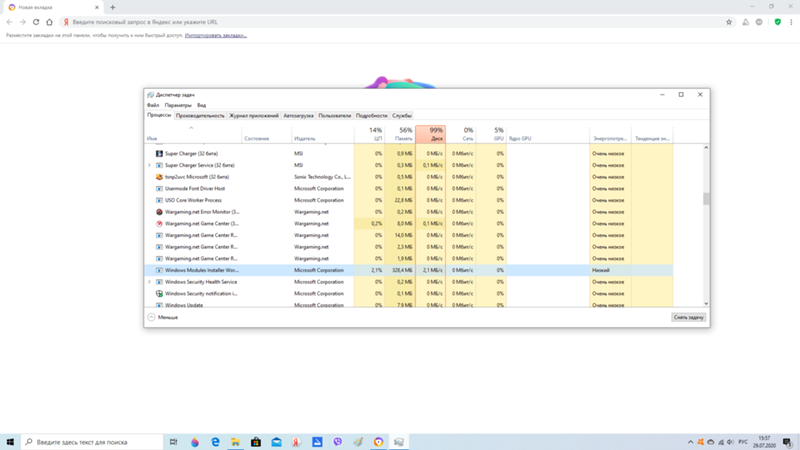Switch to the Пользователи tab
Screen dimensions: 800x450
335,116
